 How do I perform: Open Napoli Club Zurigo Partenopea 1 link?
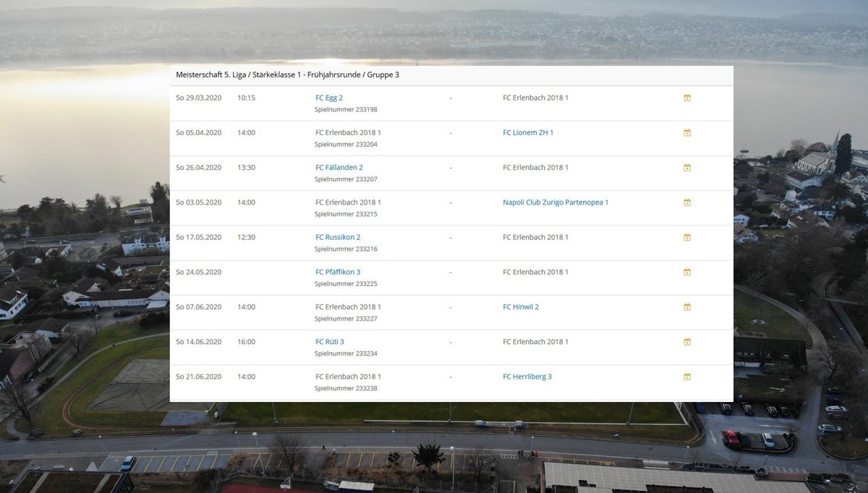pyautogui.click(x=556, y=202)
